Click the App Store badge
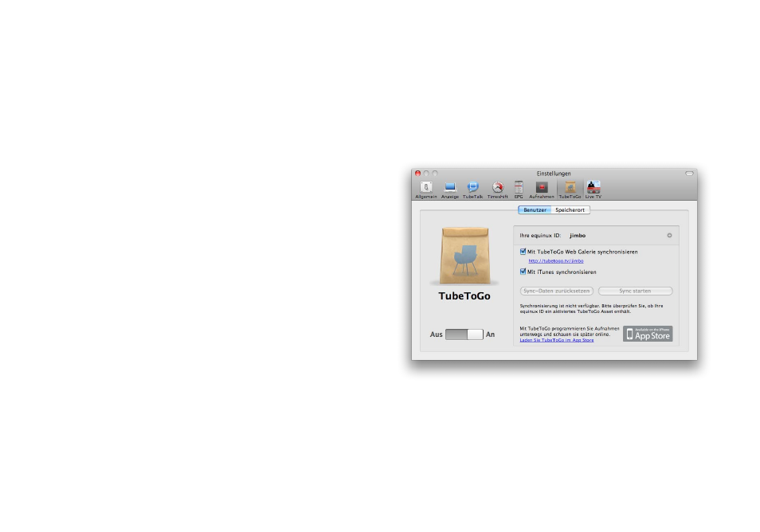Viewport: 760px width, 532px height. (x=648, y=334)
